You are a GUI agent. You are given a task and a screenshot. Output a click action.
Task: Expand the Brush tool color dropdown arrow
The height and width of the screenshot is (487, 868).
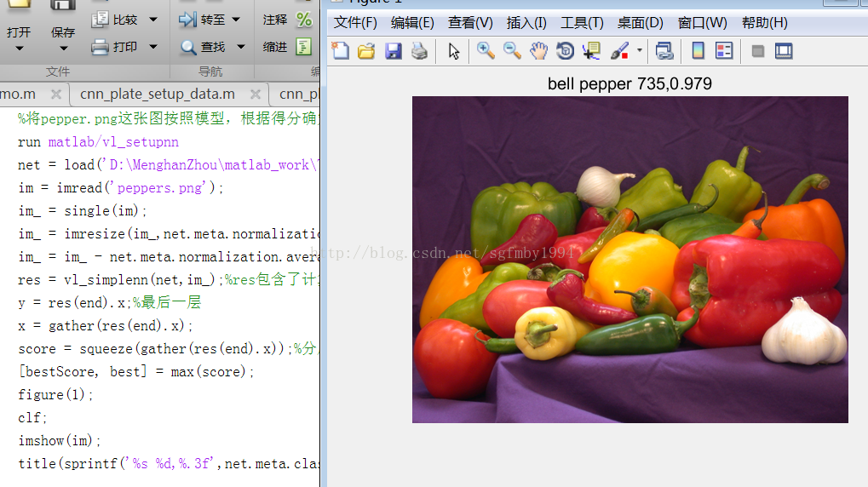640,50
